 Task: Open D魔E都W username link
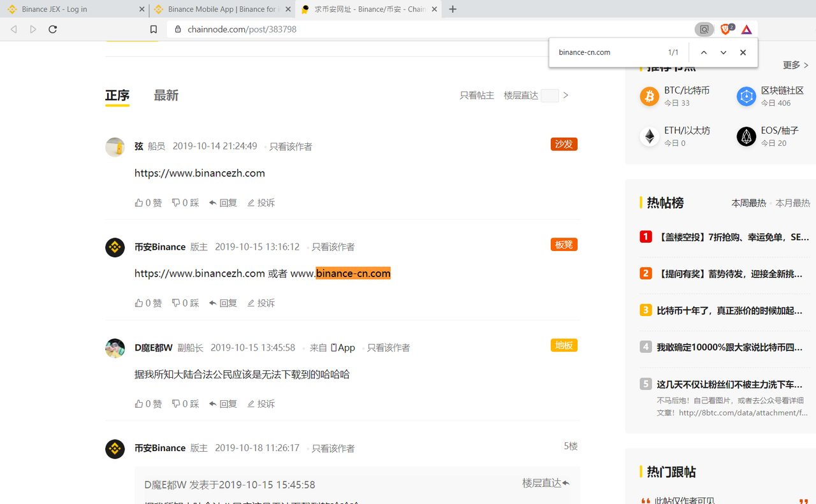coord(154,347)
